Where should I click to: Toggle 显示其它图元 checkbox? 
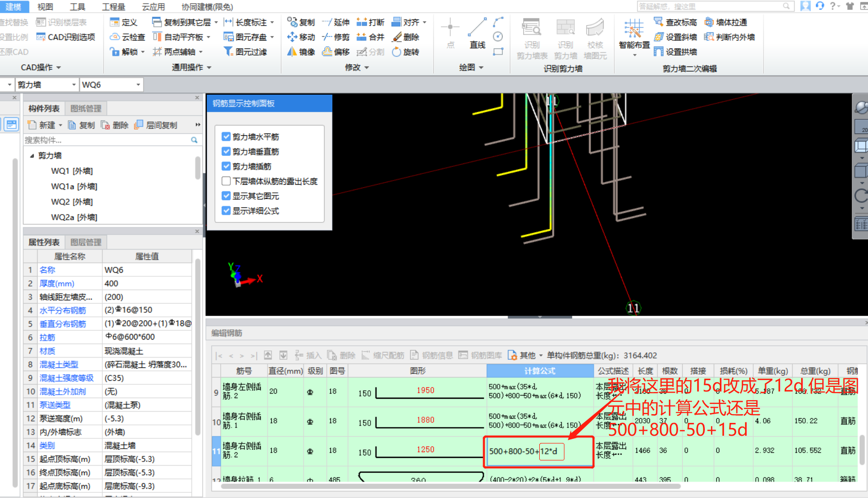(x=226, y=196)
